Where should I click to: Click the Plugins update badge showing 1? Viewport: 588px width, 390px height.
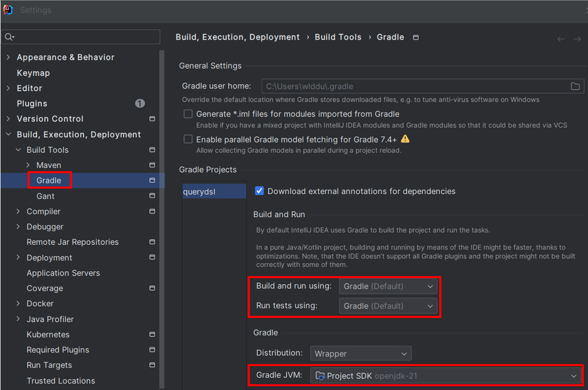pos(140,103)
